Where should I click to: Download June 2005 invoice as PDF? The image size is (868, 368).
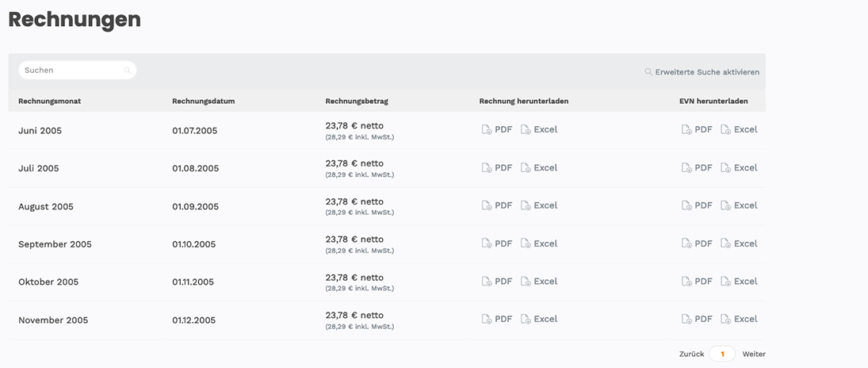pos(497,130)
